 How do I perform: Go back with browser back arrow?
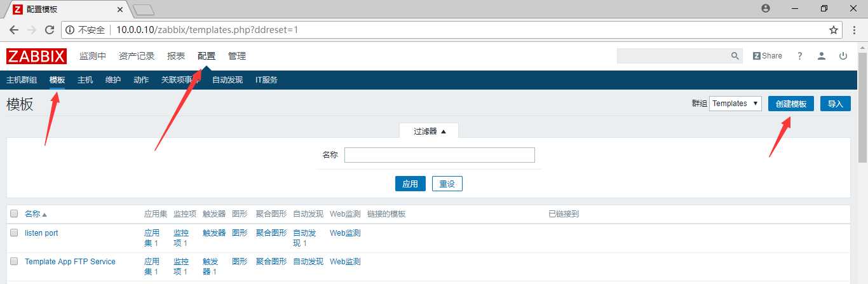point(14,30)
